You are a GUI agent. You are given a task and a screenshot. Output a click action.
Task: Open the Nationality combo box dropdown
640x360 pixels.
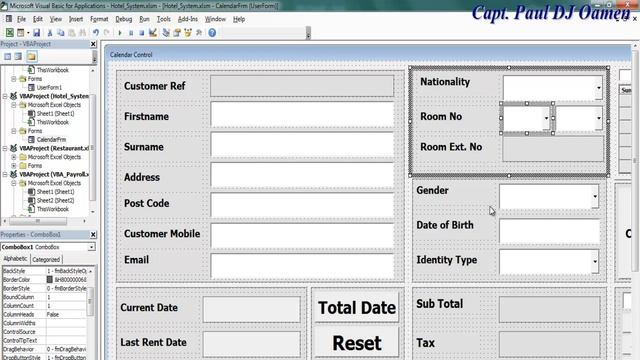point(598,88)
